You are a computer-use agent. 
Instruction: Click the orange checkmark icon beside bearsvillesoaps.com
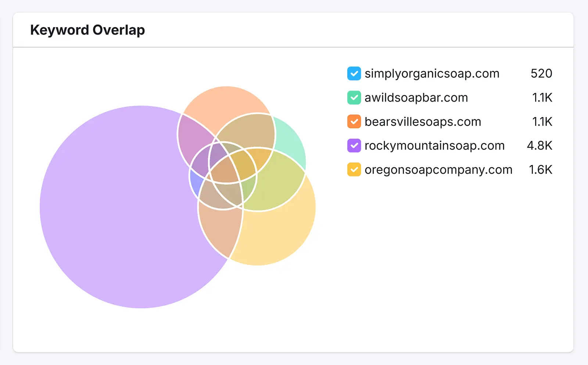[354, 121]
